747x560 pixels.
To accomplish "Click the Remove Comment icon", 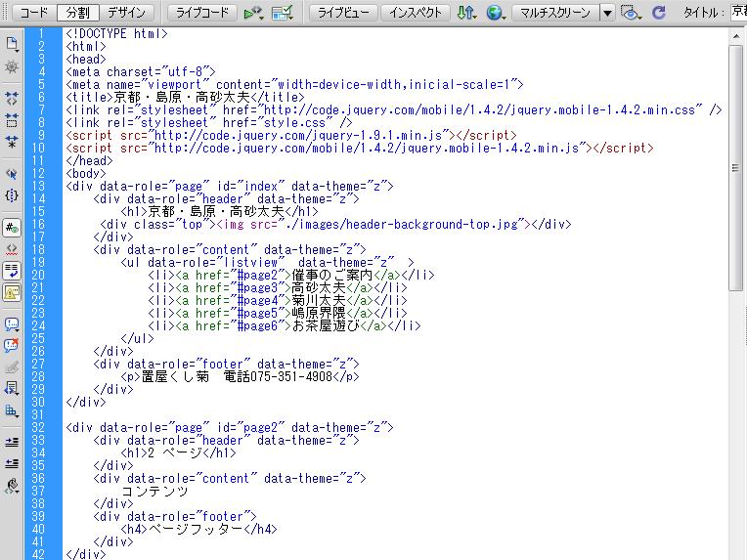I will [12, 346].
